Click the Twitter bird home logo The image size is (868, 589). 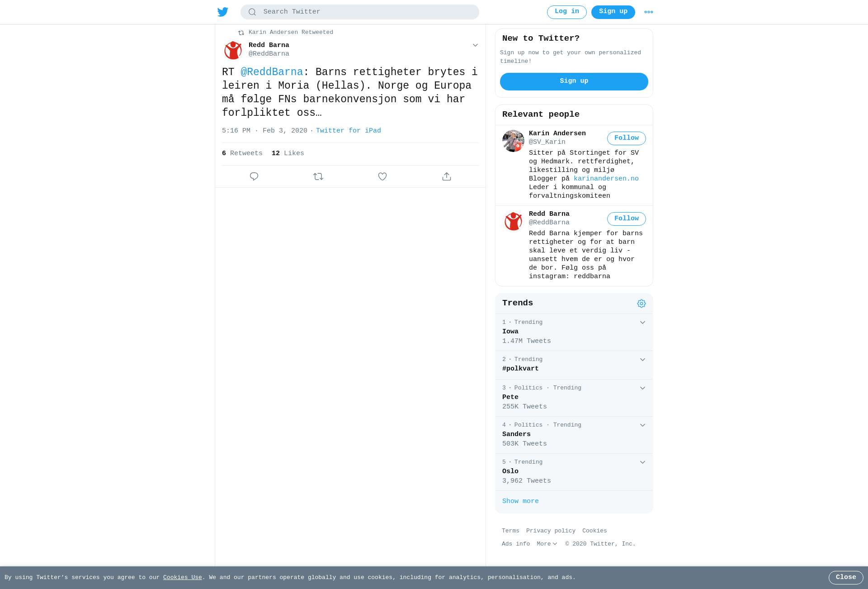[x=223, y=12]
